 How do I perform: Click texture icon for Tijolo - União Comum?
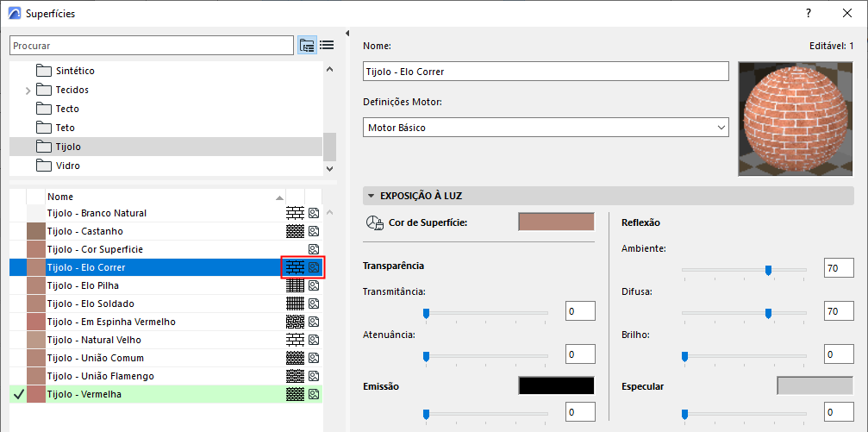314,358
